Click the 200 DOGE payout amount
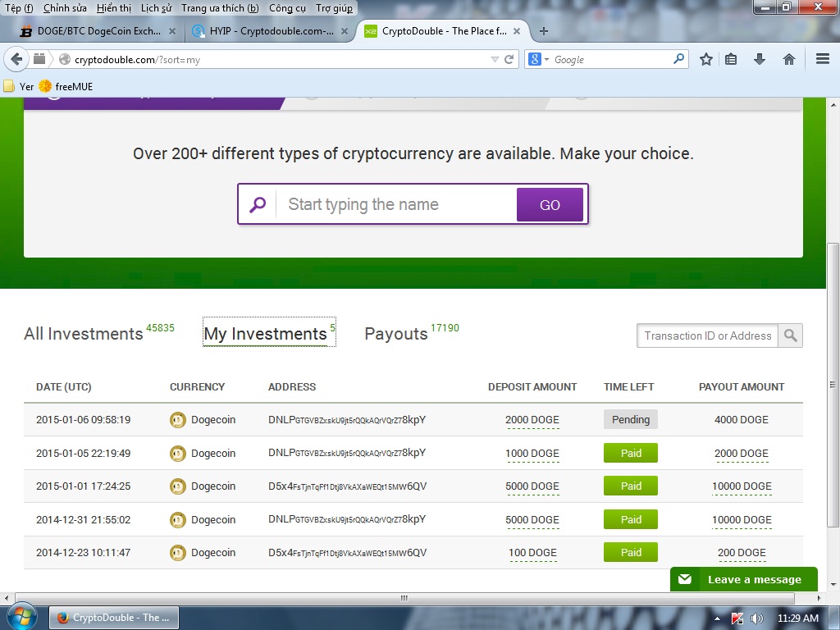The height and width of the screenshot is (630, 840). tap(742, 553)
